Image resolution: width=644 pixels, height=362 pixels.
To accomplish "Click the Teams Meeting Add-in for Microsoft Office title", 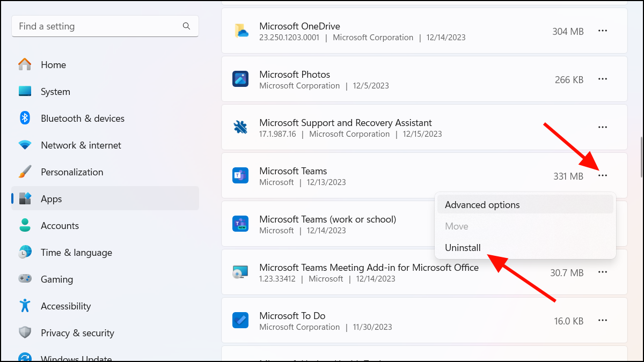I will coord(369,267).
